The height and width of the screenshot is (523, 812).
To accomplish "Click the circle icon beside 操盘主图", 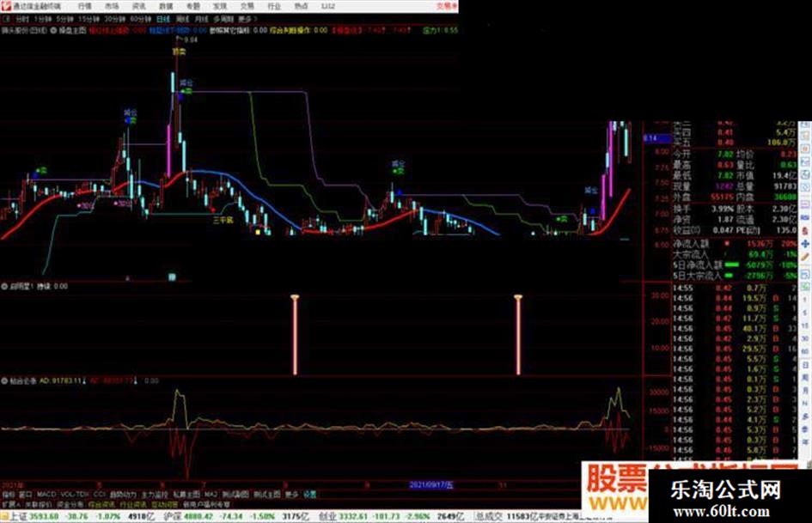I will pos(53,31).
